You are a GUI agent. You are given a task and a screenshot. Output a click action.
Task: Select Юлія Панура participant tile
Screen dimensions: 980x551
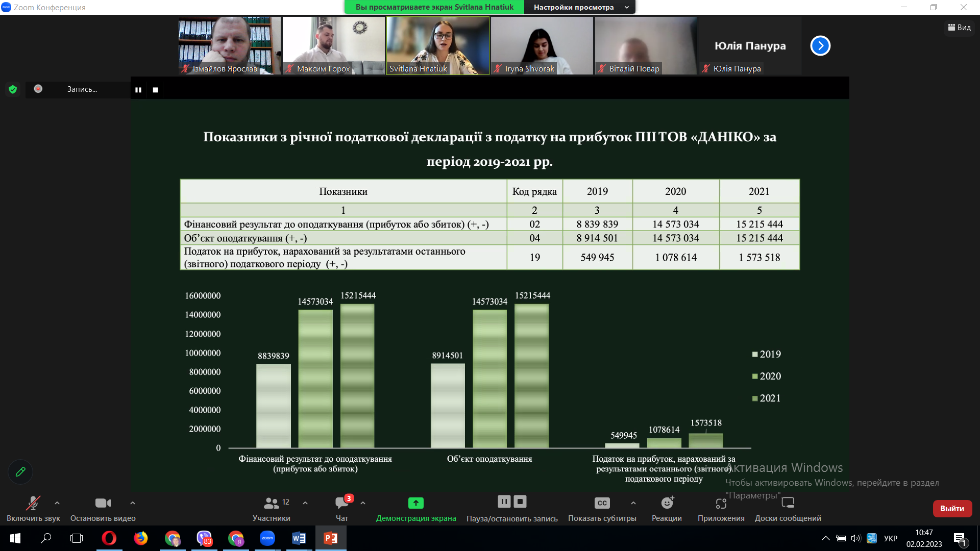[750, 46]
